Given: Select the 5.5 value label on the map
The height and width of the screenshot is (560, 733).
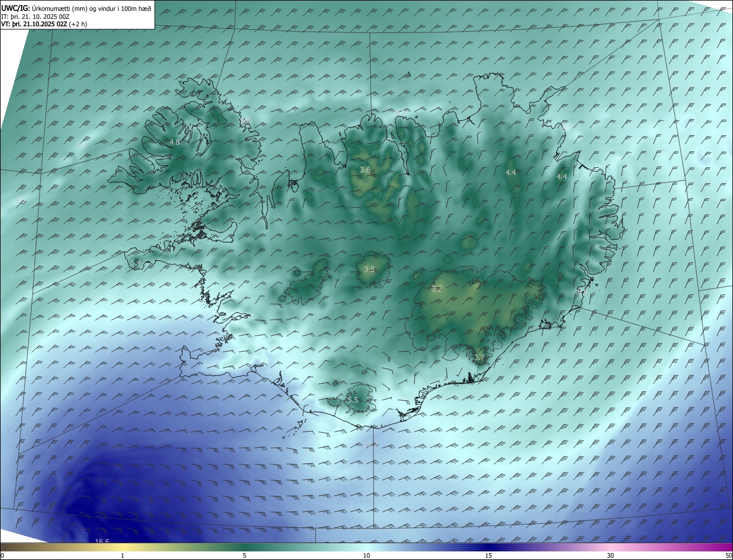Looking at the screenshot, I should pos(352,400).
